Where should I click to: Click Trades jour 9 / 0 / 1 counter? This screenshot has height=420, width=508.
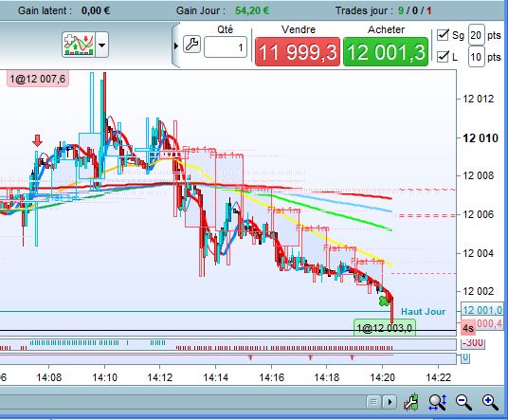(415, 10)
